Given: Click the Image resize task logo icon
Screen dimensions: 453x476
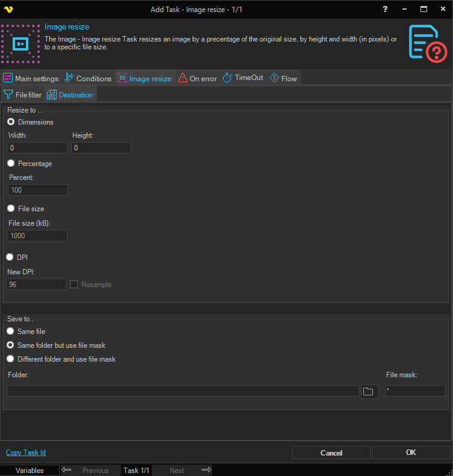Looking at the screenshot, I should tap(20, 44).
